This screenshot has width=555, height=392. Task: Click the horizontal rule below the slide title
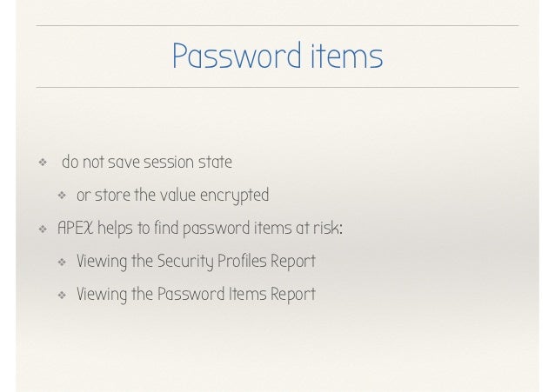(277, 87)
